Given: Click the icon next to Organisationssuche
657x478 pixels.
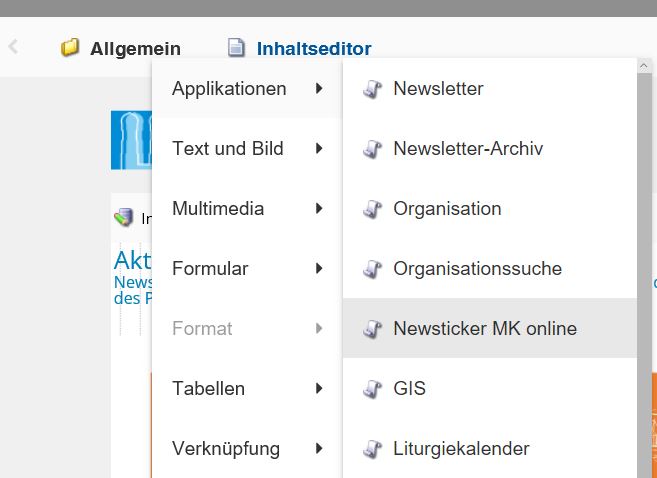Looking at the screenshot, I should pos(372,269).
